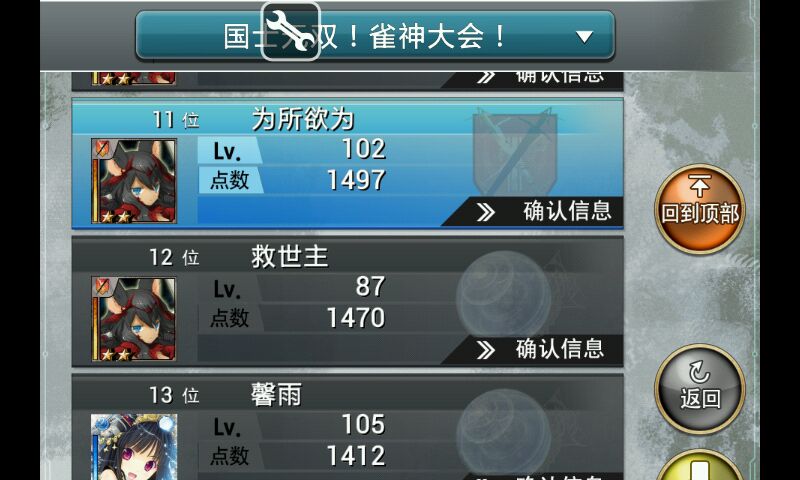Select the player name 馨雨
800x480 pixels.
(276, 394)
